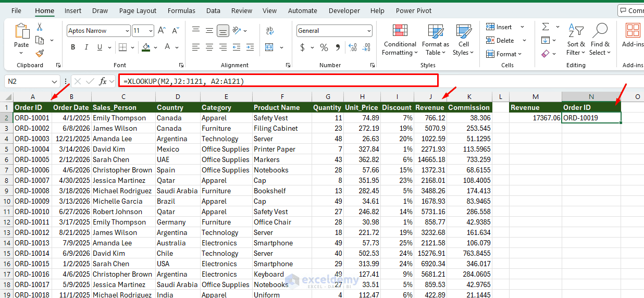Apply the Borders icon
The width and height of the screenshot is (644, 298).
click(122, 47)
